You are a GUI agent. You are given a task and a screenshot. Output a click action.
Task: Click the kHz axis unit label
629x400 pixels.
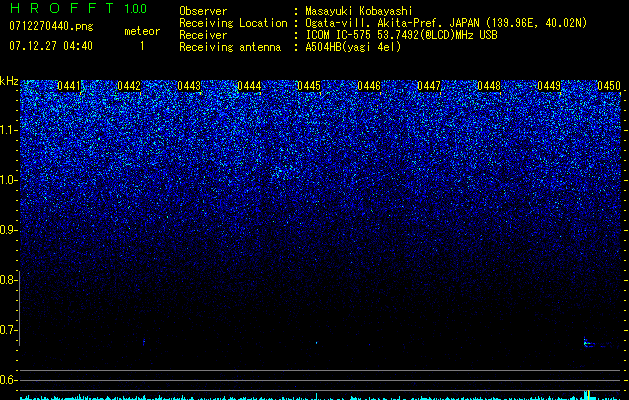(9, 81)
